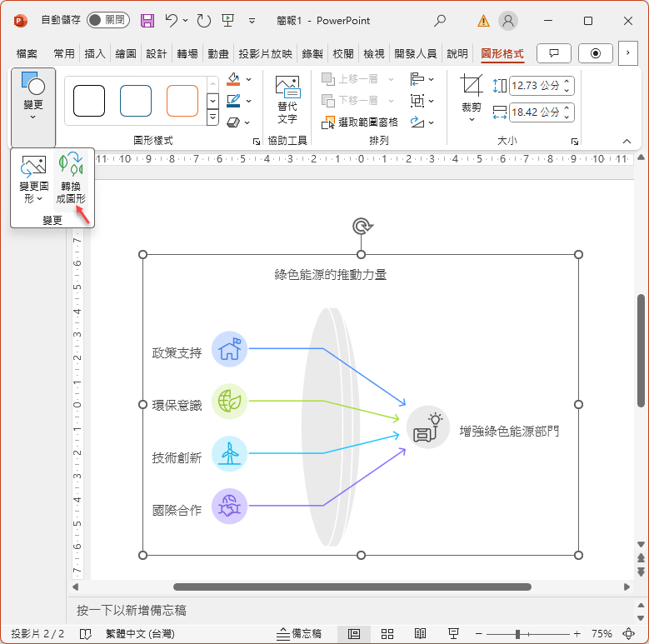Click the Undo arrow icon
The image size is (649, 644).
tap(171, 20)
